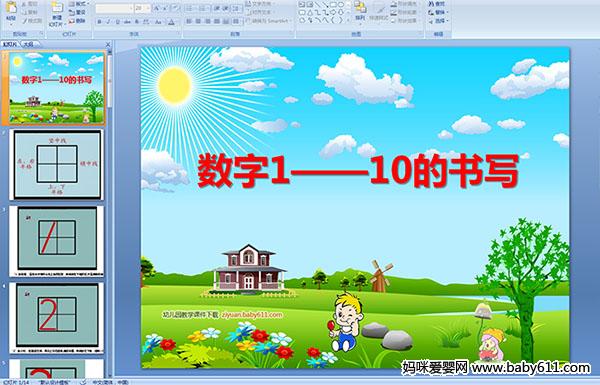600x385 pixels.
Task: Select the oval shape in the shapes gallery
Action: point(340,5)
